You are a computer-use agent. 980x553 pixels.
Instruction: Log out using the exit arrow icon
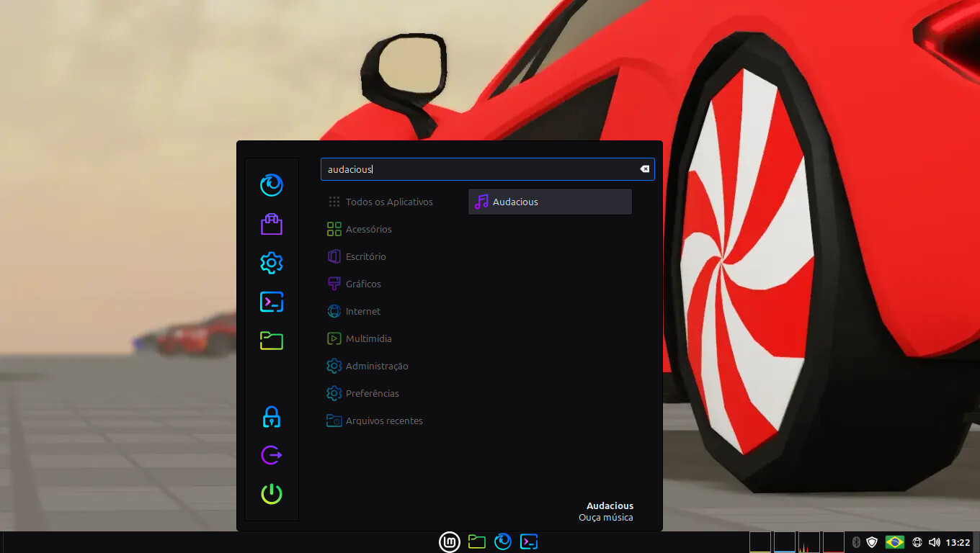pos(272,455)
